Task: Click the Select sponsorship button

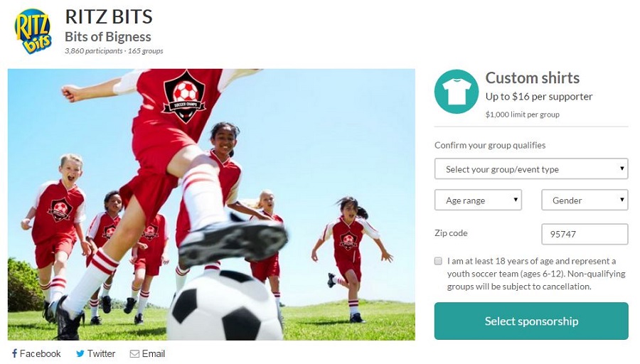Action: click(x=531, y=321)
